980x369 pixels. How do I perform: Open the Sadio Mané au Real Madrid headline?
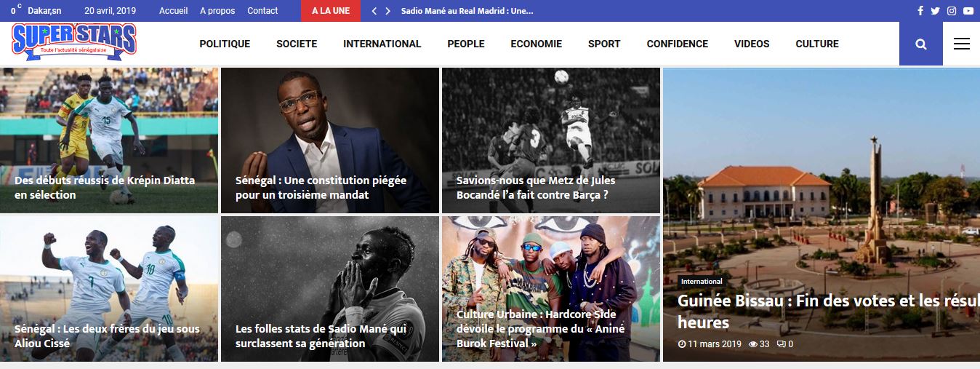pos(467,11)
